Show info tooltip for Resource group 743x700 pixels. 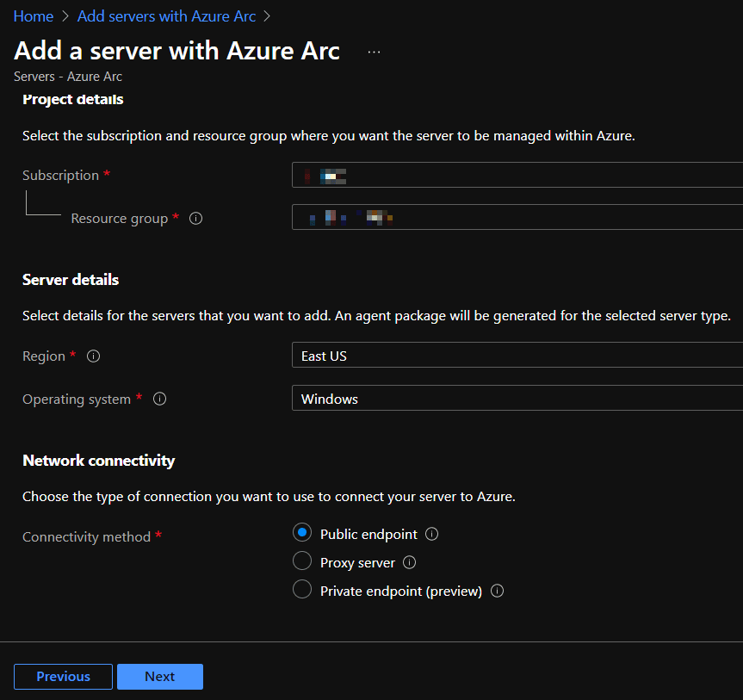(x=195, y=218)
